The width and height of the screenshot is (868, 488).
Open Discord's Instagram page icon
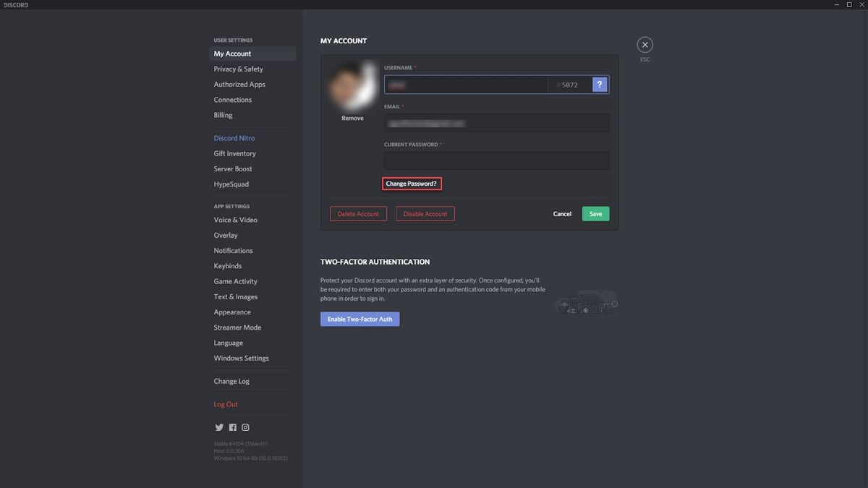click(x=245, y=427)
